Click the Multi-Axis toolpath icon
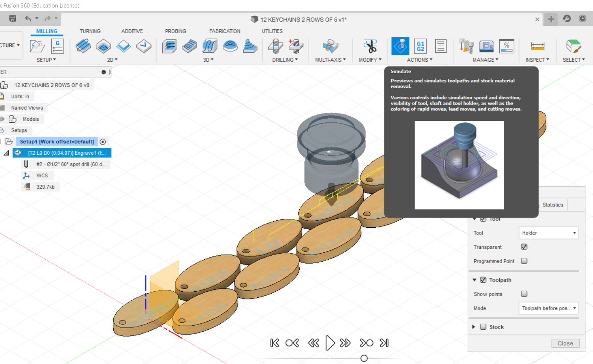The image size is (593, 364). pyautogui.click(x=331, y=46)
